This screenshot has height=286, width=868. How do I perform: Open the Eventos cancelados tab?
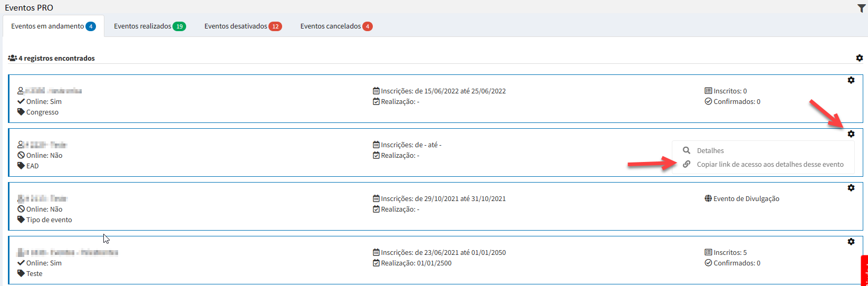click(336, 26)
